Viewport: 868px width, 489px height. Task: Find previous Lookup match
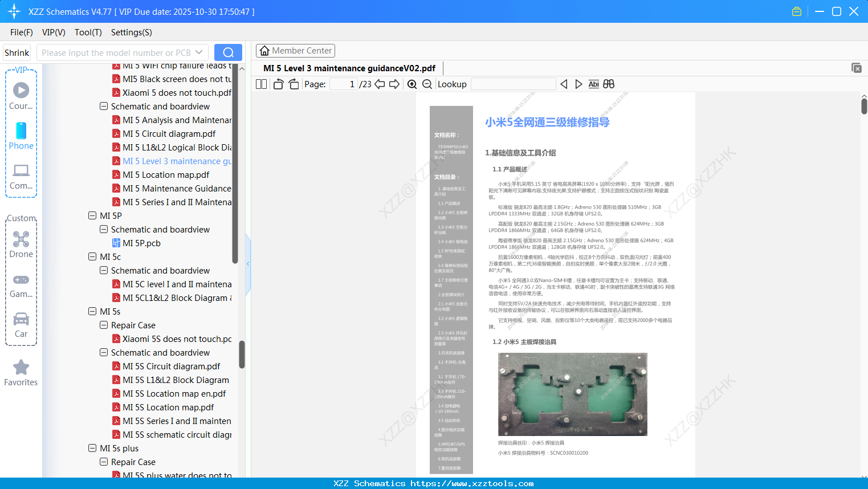(564, 84)
